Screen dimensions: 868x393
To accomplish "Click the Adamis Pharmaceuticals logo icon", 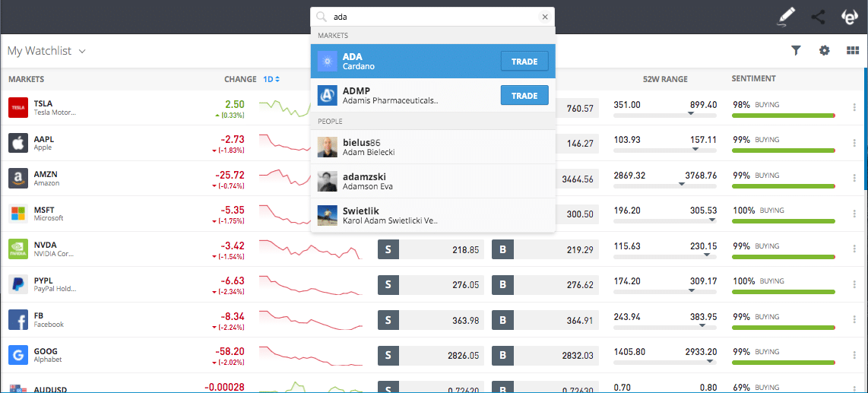I will click(327, 95).
